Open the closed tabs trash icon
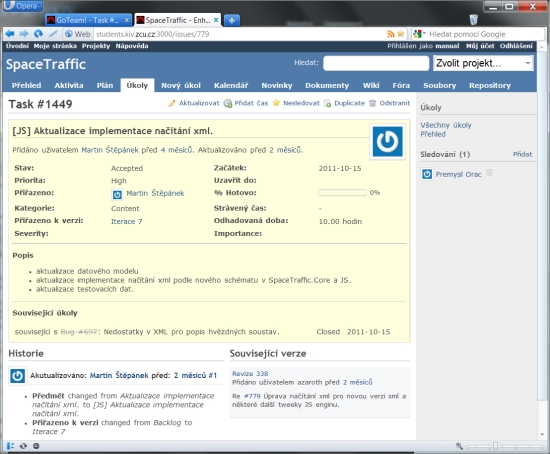Image resolution: width=550 pixels, height=454 pixels. [x=474, y=19]
